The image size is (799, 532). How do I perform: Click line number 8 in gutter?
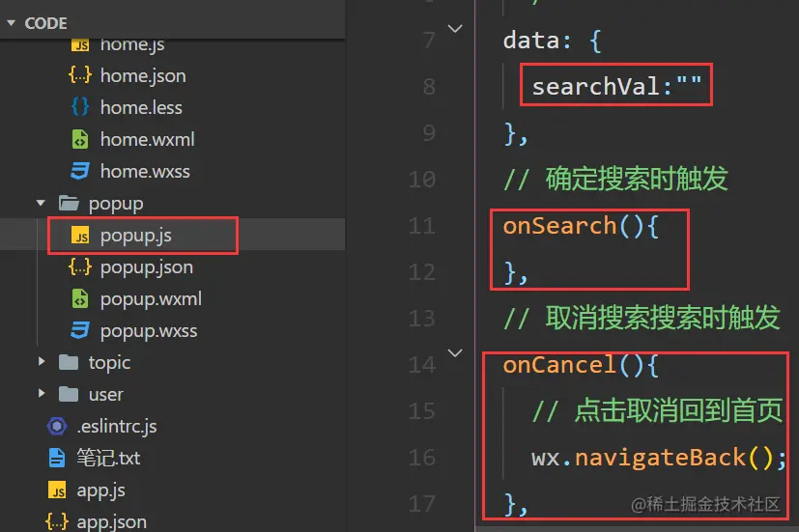429,87
